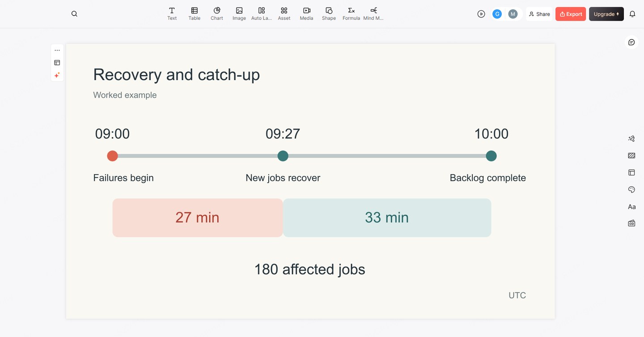Select the 'Backlog complete' label
Viewport: 644px width, 337px height.
pyautogui.click(x=487, y=178)
